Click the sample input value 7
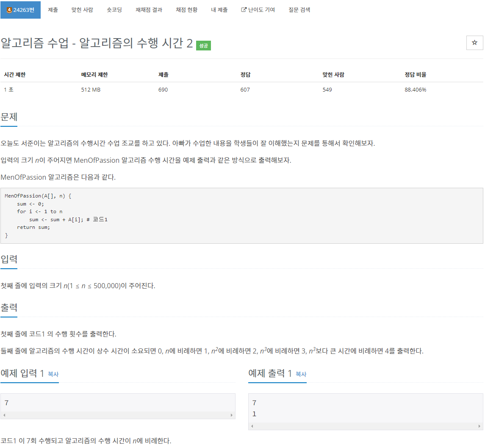Image resolution: width=485 pixels, height=448 pixels. point(6,403)
